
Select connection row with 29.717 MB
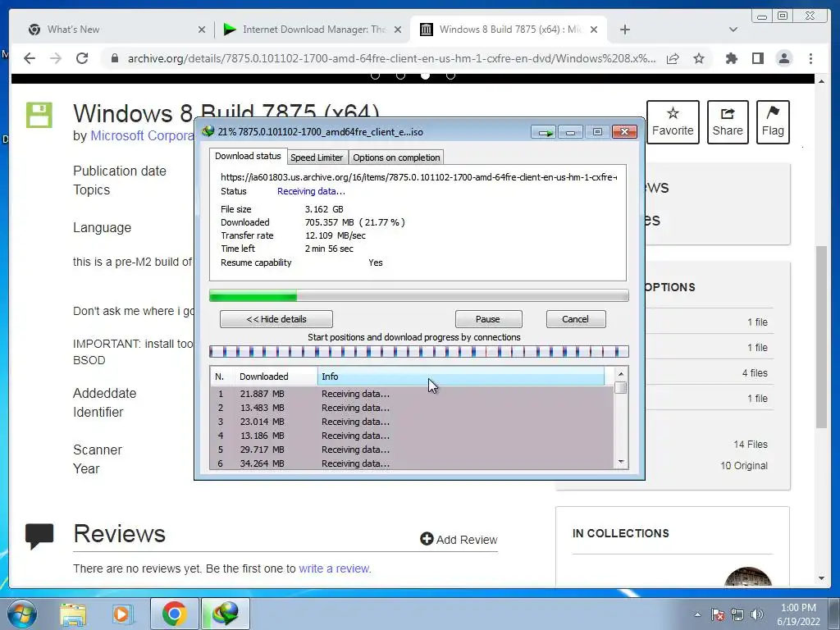[x=412, y=450]
